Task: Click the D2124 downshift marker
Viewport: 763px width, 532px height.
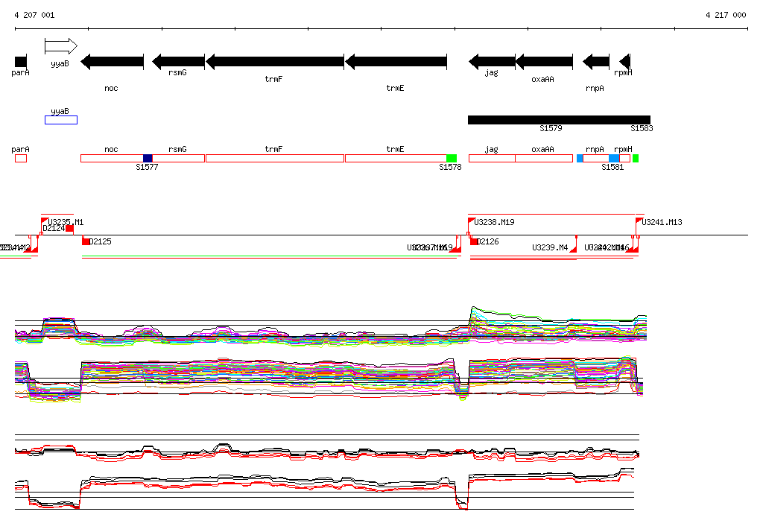Action: 69,228
